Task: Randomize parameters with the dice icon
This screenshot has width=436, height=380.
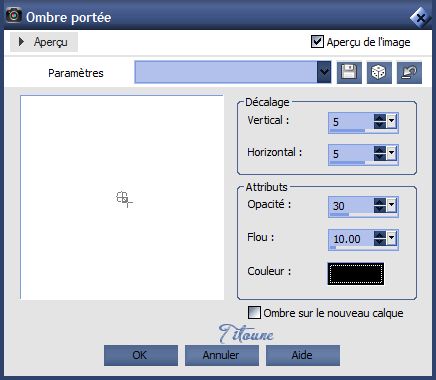Action: point(379,72)
